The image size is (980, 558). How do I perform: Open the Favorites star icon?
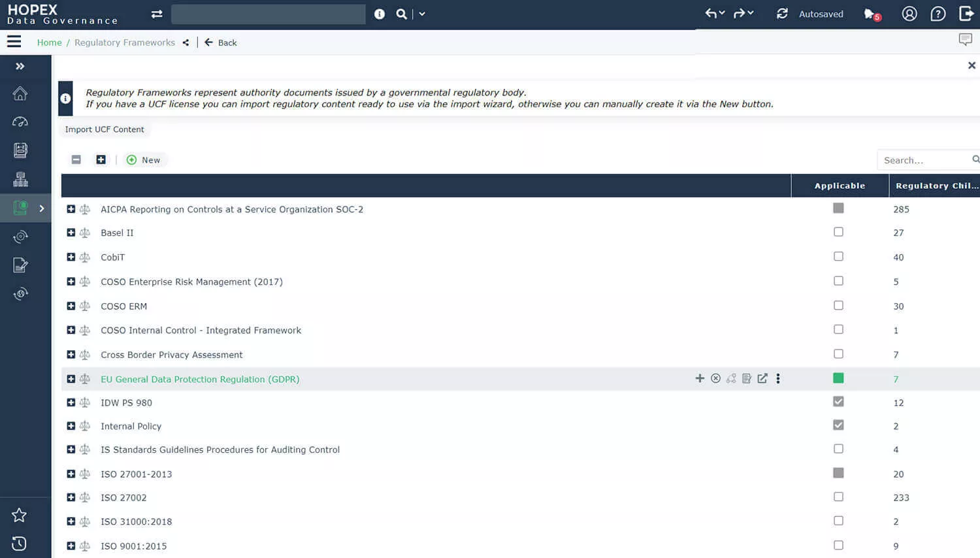tap(20, 515)
